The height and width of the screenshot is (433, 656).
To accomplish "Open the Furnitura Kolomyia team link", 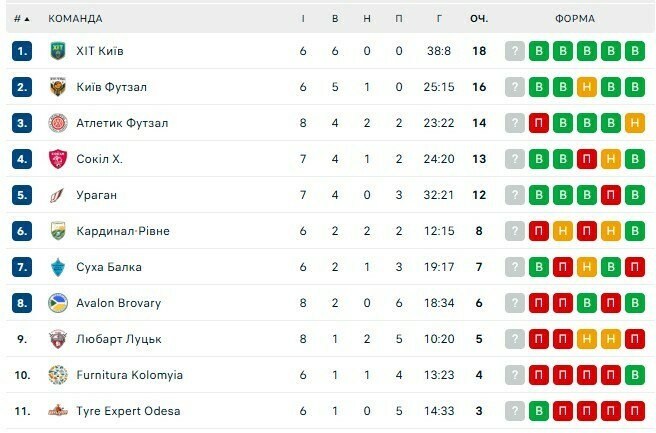I will click(x=129, y=375).
